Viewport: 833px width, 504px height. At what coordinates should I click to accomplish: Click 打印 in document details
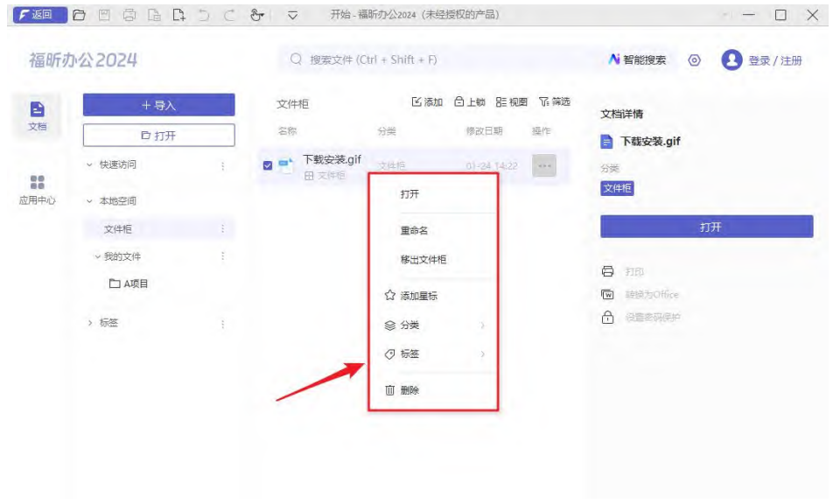pyautogui.click(x=634, y=271)
